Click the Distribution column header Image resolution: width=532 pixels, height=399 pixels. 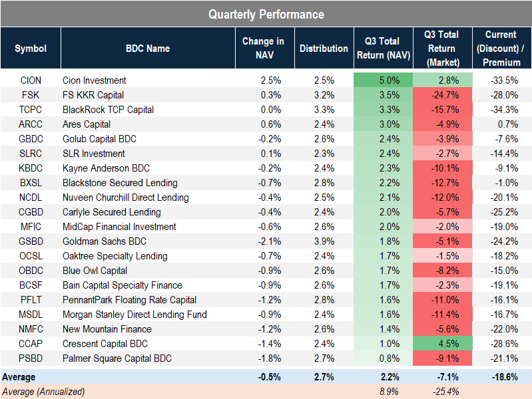click(x=324, y=48)
